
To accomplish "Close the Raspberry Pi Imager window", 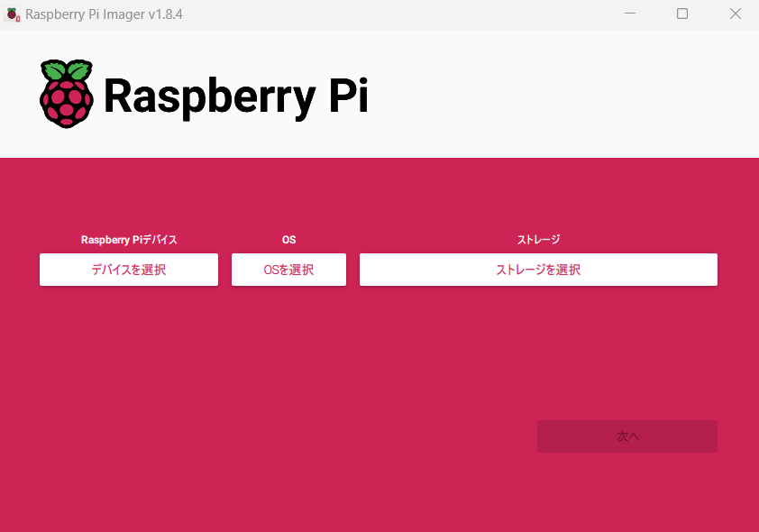I will [x=736, y=14].
